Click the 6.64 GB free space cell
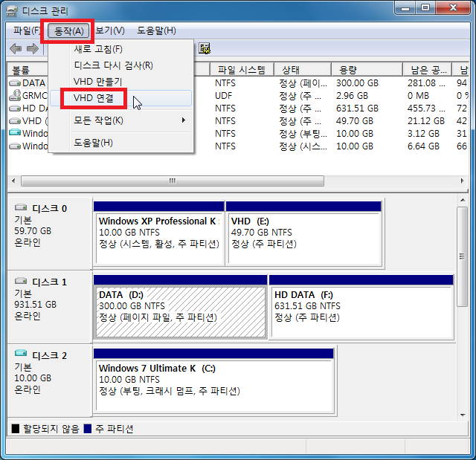Image resolution: width=476 pixels, height=460 pixels. click(423, 146)
